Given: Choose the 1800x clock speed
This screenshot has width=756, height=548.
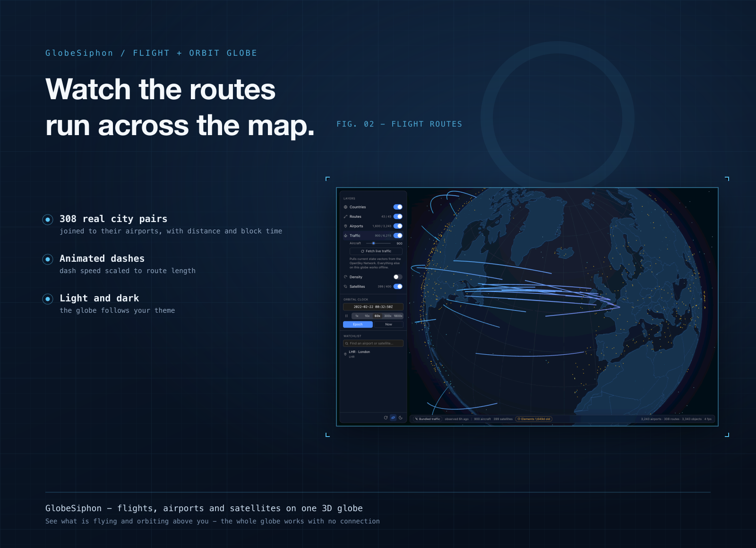Looking at the screenshot, I should pyautogui.click(x=398, y=316).
